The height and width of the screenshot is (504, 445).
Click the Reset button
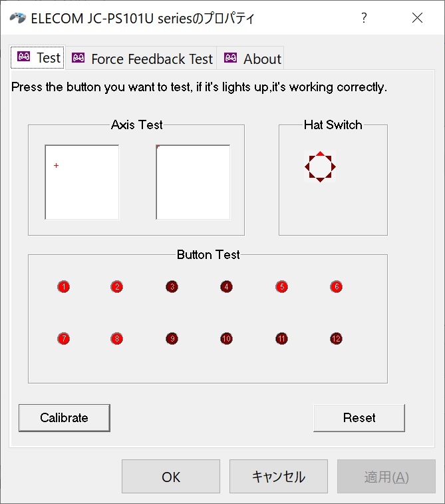pyautogui.click(x=359, y=418)
